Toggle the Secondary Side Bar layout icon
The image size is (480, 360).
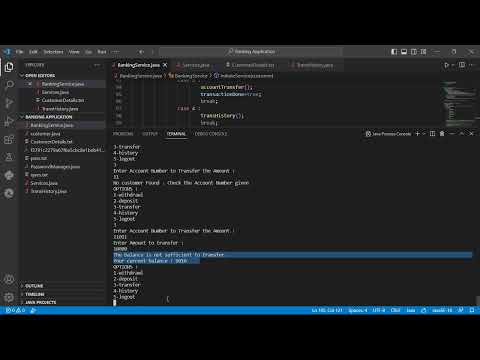point(414,52)
